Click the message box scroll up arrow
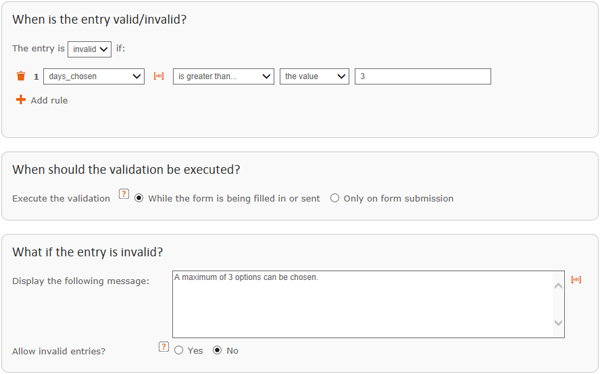 point(558,286)
